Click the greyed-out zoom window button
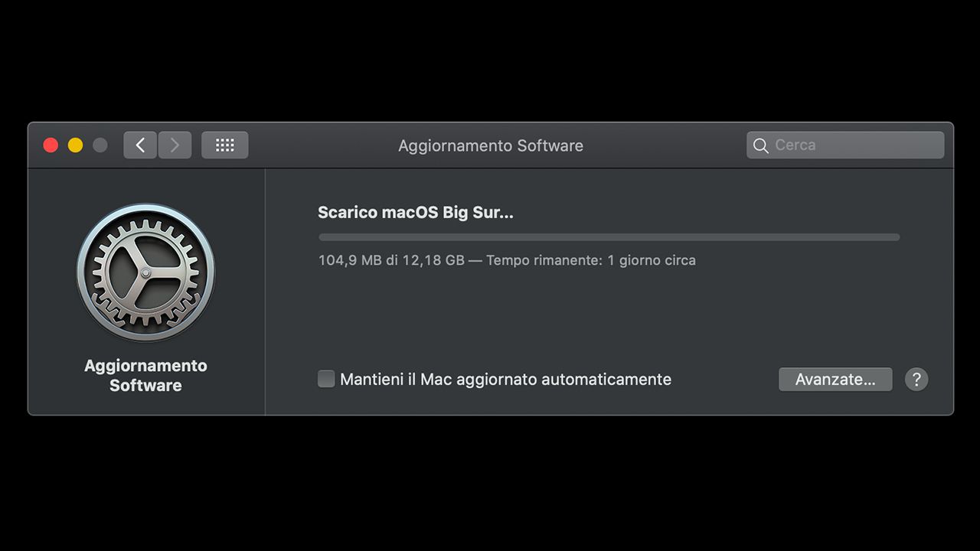Image resolution: width=980 pixels, height=551 pixels. (100, 145)
